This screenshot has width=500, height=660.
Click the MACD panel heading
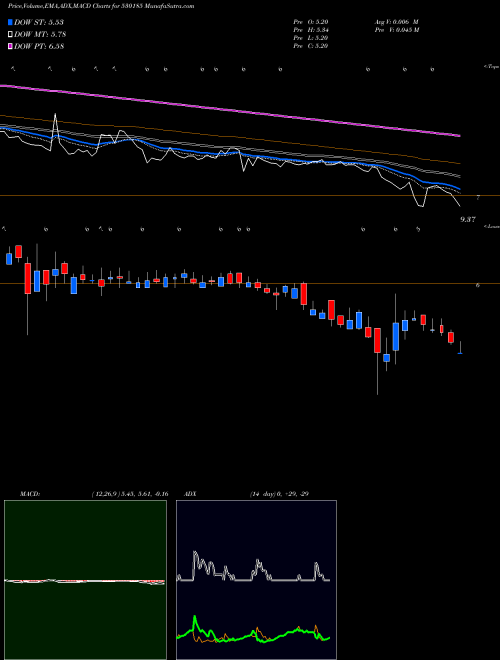click(29, 494)
